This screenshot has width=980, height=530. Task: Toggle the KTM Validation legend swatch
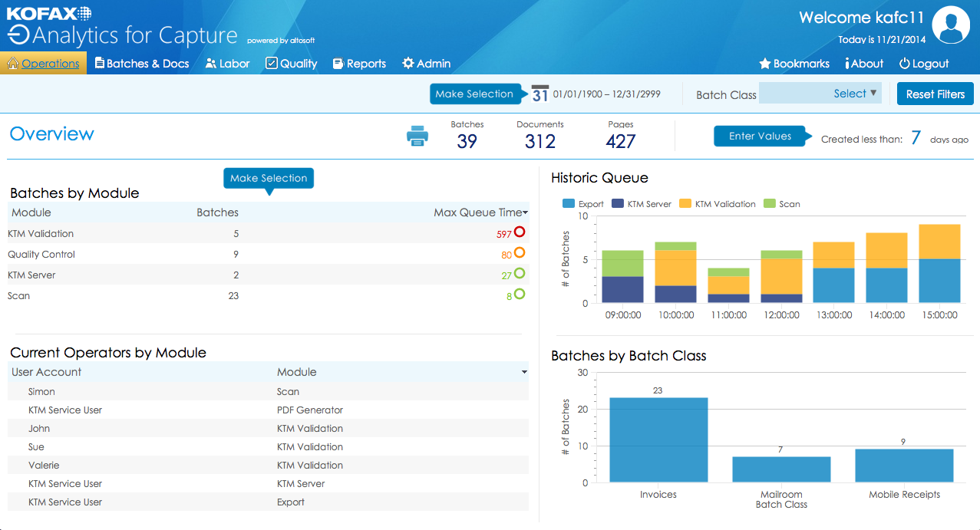685,204
